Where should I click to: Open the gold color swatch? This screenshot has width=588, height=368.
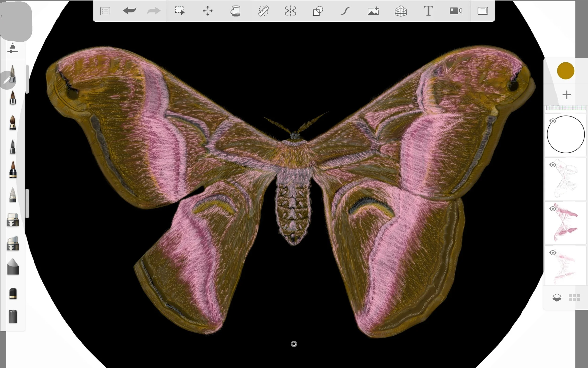[566, 71]
